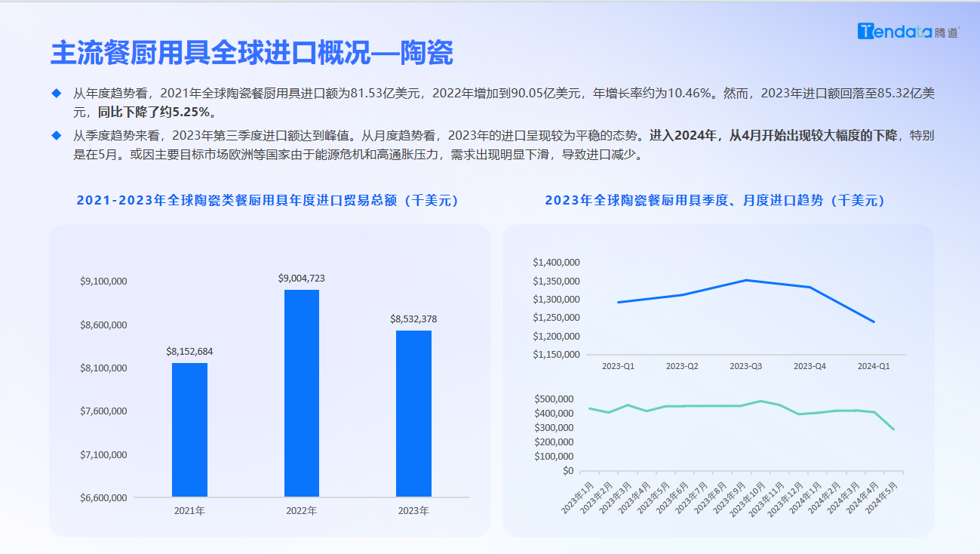980x554 pixels.
Task: Click the $9,004,723 data label
Action: (x=301, y=279)
